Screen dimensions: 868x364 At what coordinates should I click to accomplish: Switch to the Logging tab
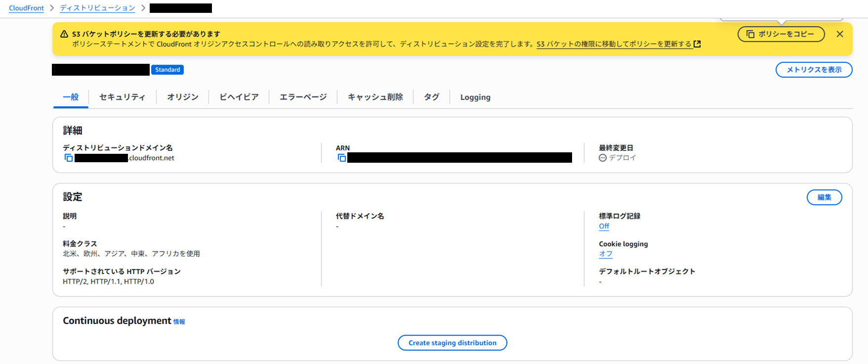475,97
